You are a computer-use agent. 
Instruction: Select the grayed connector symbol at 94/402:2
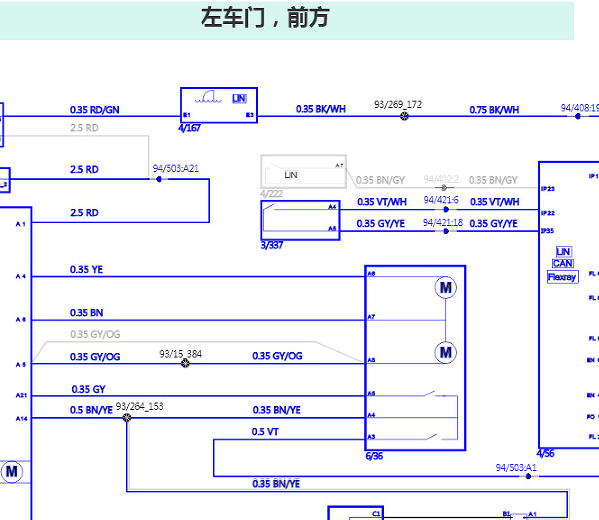pyautogui.click(x=444, y=188)
